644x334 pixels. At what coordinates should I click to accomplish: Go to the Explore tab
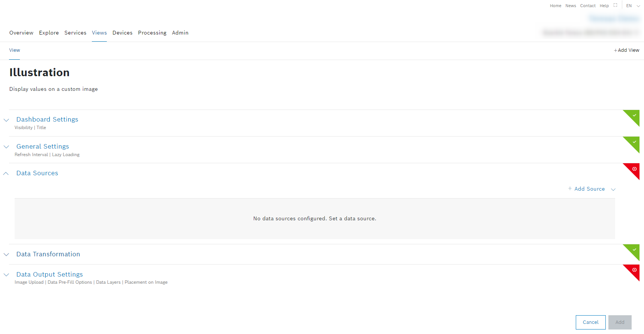pos(49,33)
